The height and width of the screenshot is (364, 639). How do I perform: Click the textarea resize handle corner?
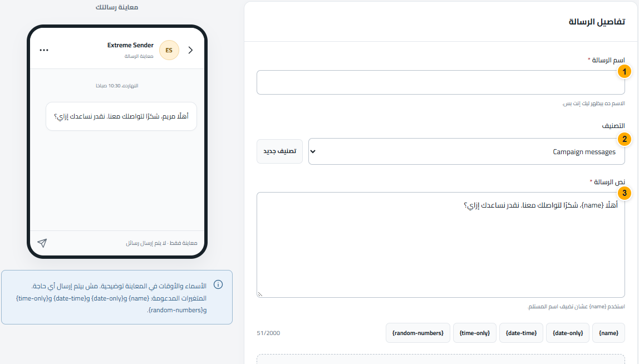260,294
